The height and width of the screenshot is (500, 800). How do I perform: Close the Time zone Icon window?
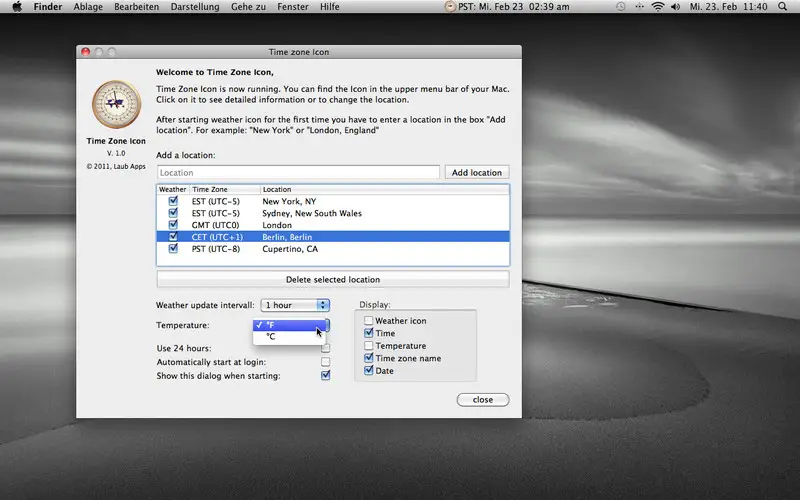click(x=86, y=52)
